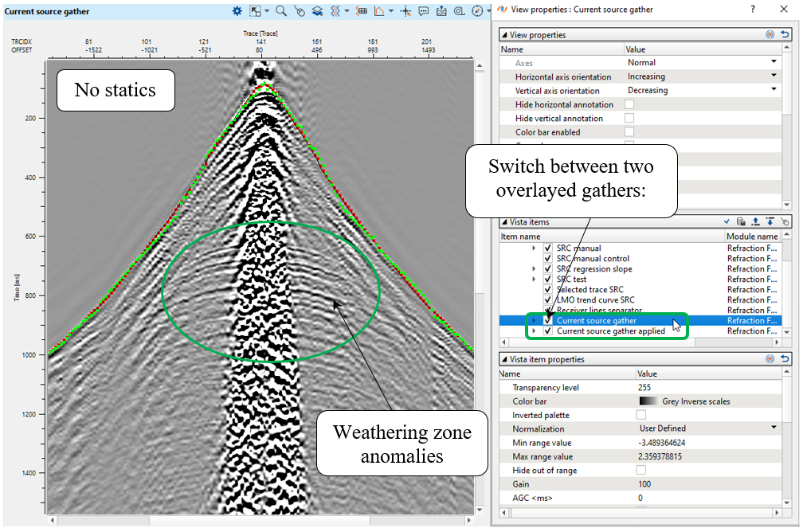This screenshot has width=803, height=532.
Task: Reset View properties with the undo arrow
Action: point(785,35)
